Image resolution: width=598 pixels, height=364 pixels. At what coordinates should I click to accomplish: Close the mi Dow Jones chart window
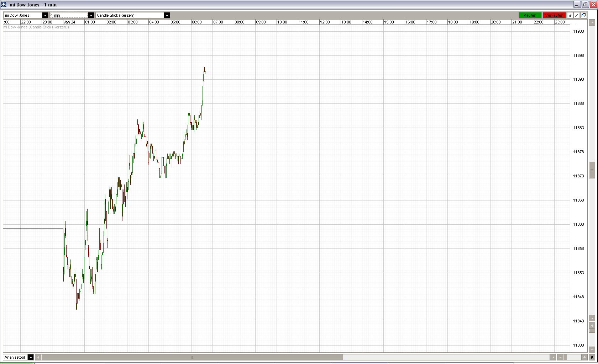tap(593, 5)
